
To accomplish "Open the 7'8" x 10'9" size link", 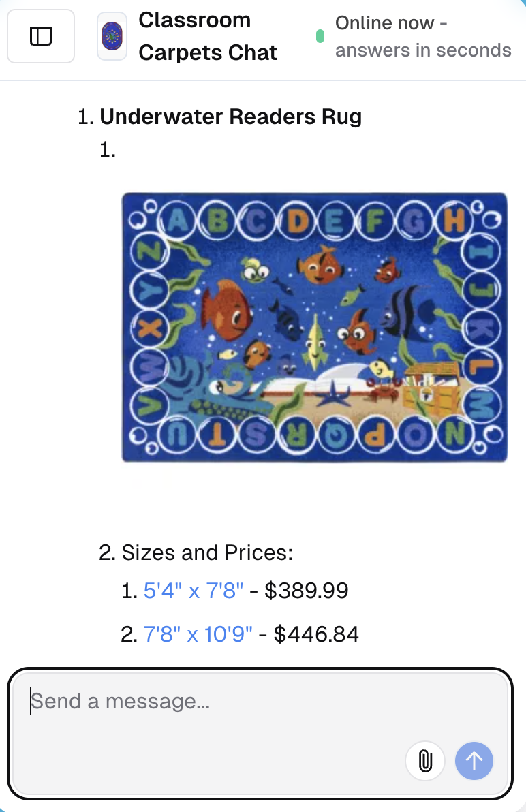I will [198, 634].
